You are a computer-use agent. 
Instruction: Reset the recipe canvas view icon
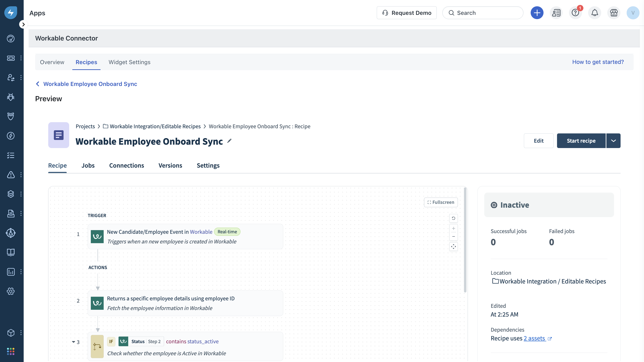(x=453, y=218)
